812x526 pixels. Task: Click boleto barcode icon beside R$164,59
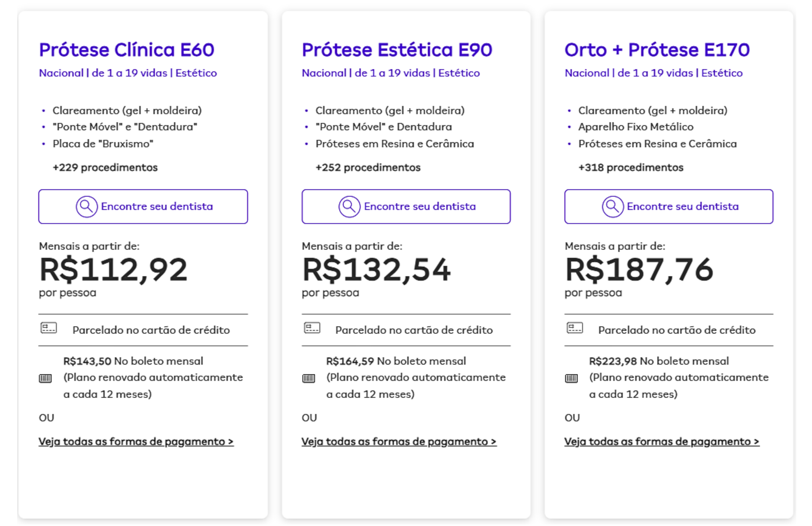(308, 378)
